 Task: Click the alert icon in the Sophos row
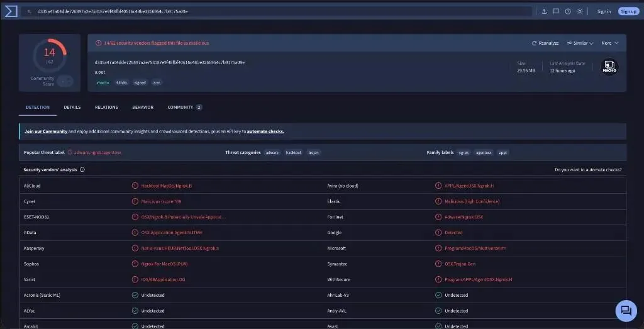[135, 264]
